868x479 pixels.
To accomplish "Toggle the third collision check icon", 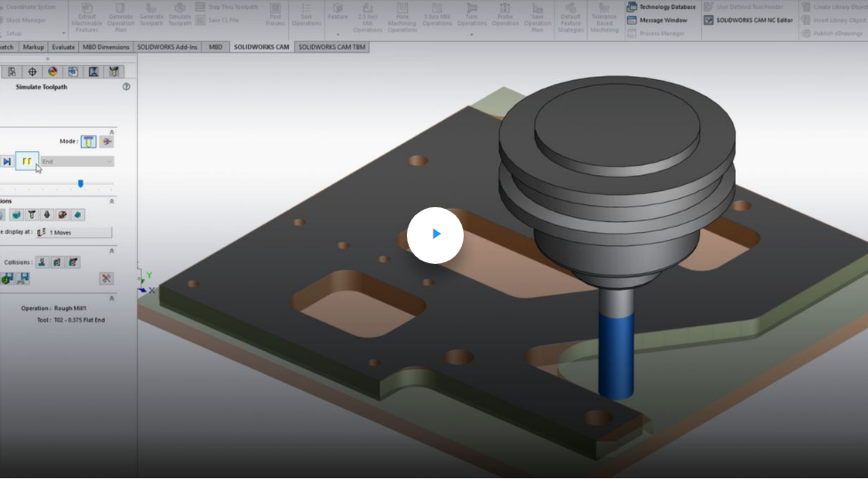I will pyautogui.click(x=73, y=262).
